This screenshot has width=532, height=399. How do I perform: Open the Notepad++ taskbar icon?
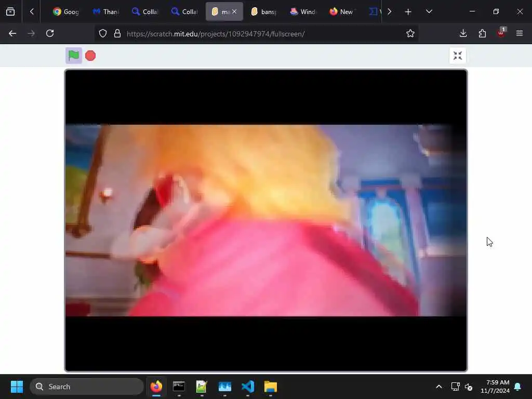[202, 387]
